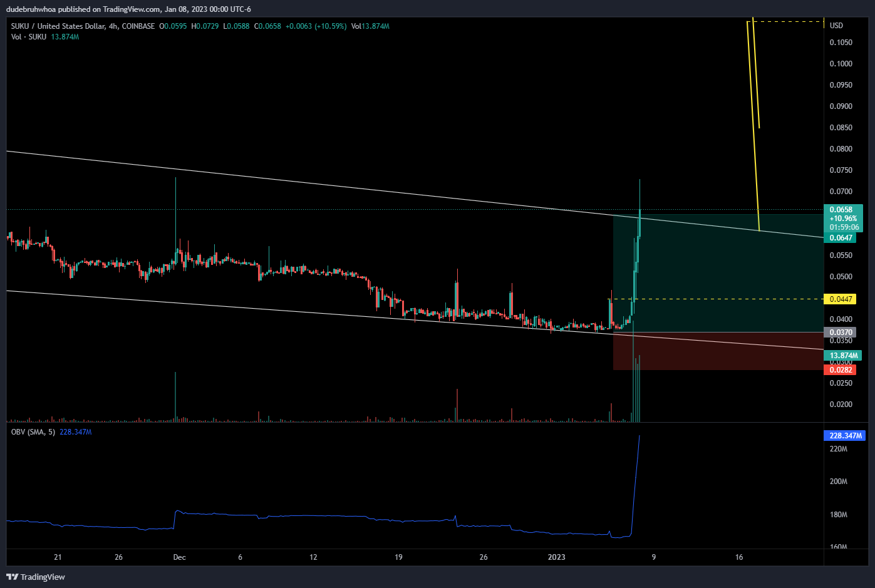
Task: Select the red stop-loss zone
Action: pyautogui.click(x=717, y=351)
